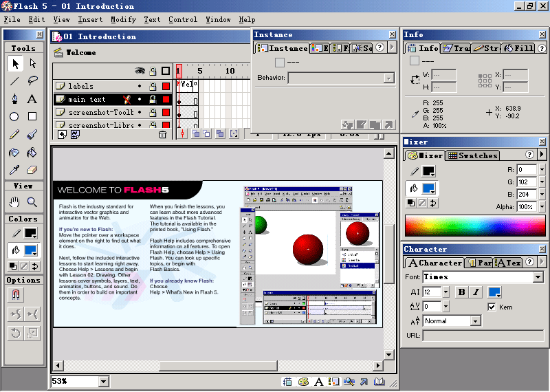Select the Lasso tool
The image size is (550, 392).
[x=32, y=81]
